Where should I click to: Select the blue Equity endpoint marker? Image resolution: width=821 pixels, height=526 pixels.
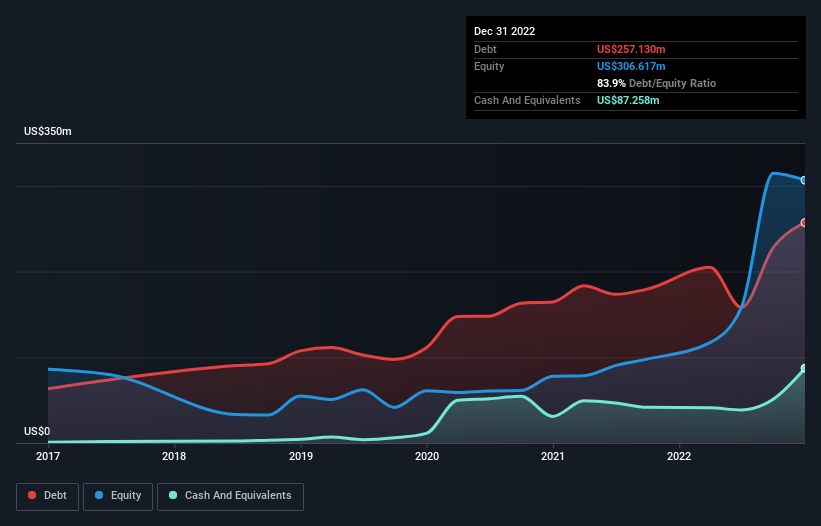[x=804, y=180]
